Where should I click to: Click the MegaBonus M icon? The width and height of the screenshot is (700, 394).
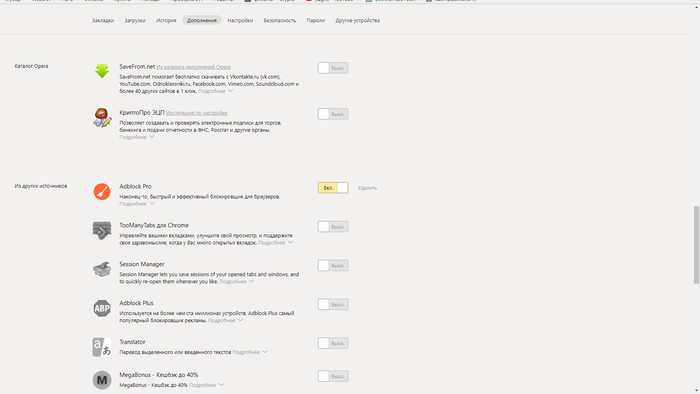click(102, 380)
